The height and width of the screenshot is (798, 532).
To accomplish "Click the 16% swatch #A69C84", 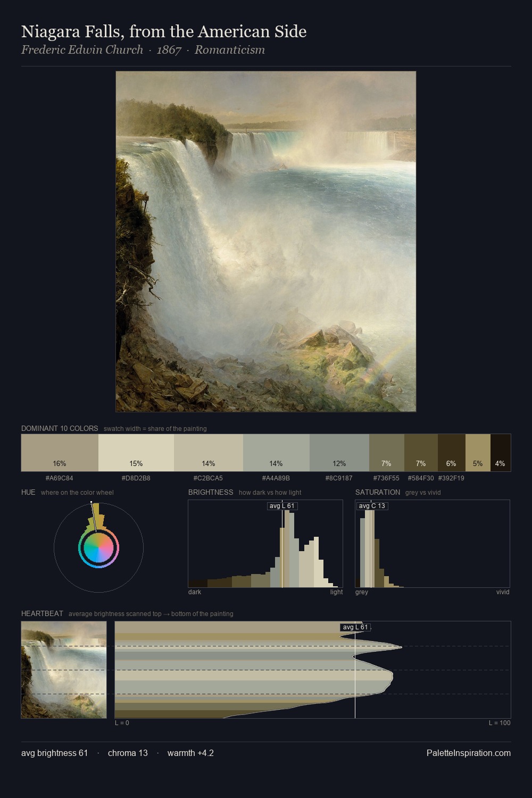I will (x=60, y=453).
